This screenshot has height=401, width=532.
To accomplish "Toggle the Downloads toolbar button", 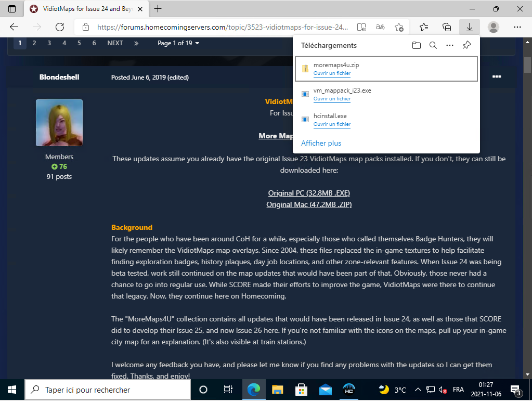I will tap(470, 27).
